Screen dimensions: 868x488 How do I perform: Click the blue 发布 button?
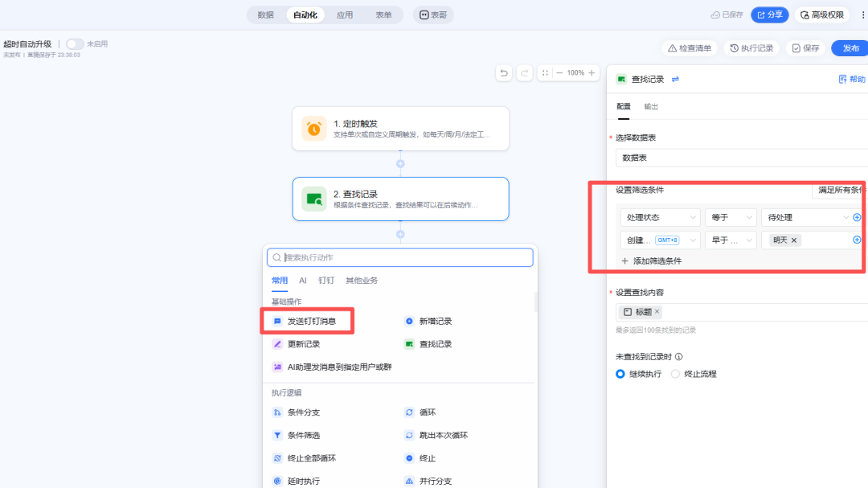pos(850,48)
